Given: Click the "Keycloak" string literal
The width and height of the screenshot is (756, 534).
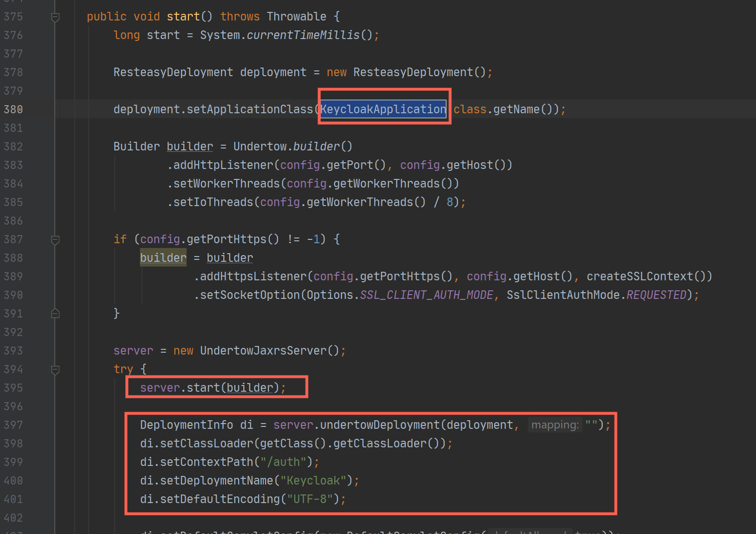Looking at the screenshot, I should 313,481.
